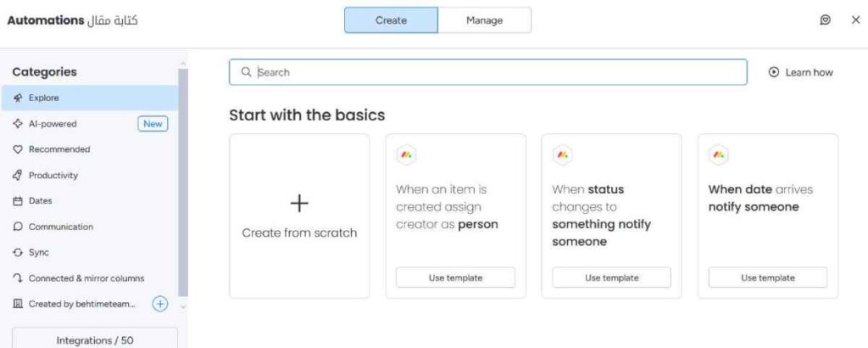This screenshot has height=348, width=868.
Task: Use template for date arrives notification
Action: tap(767, 278)
